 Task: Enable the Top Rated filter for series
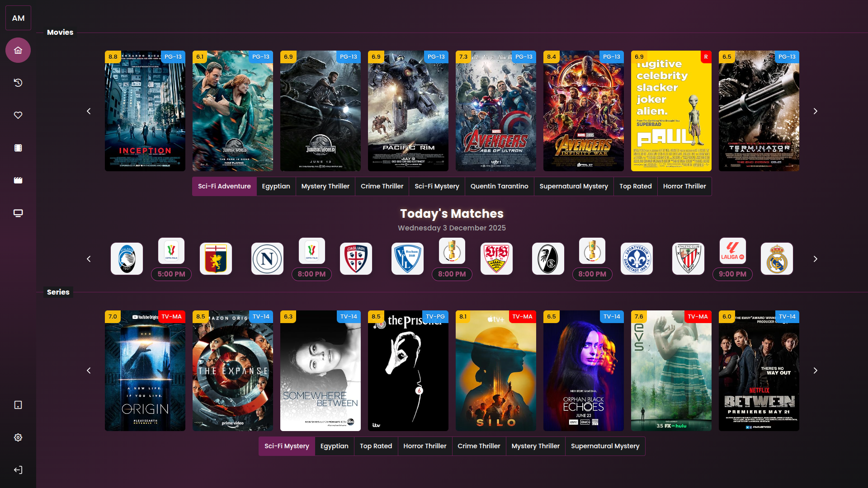[x=376, y=446]
